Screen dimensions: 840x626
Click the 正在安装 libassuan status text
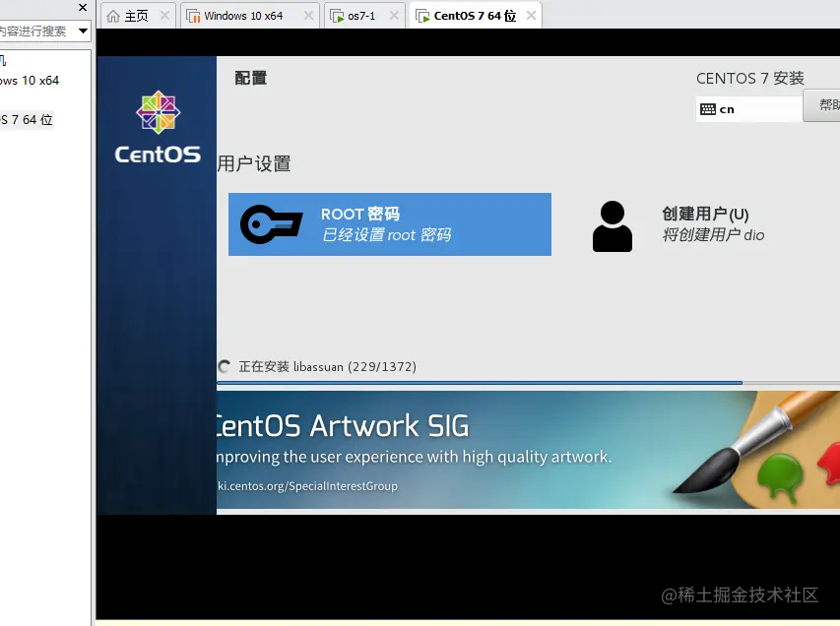[327, 367]
